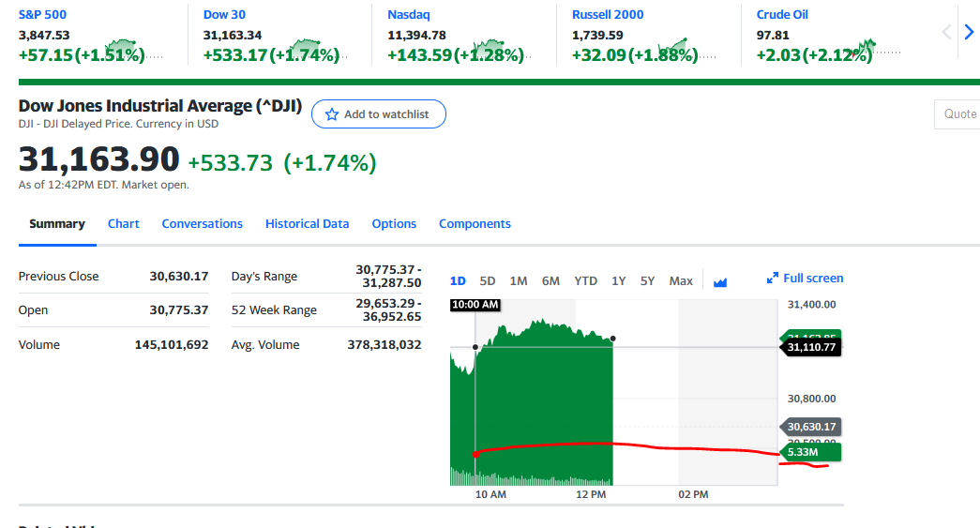Click the Russell 2000 value 1,739.59
Image resolution: width=980 pixels, height=528 pixels.
click(597, 36)
